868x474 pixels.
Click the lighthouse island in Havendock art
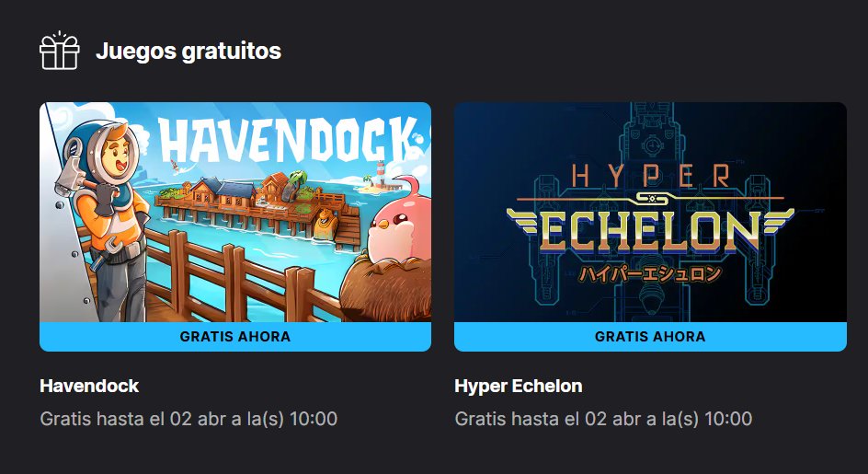(x=378, y=178)
